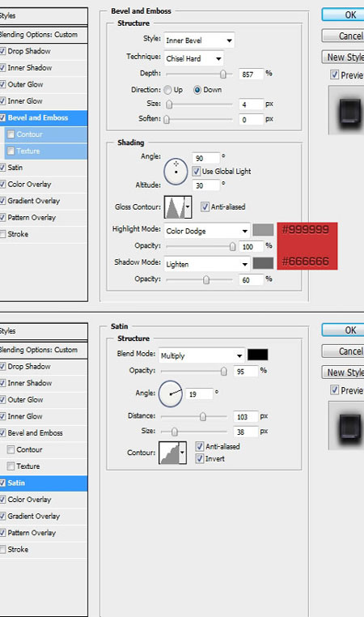Image resolution: width=364 pixels, height=617 pixels.
Task: Open the bevel Style dropdown showing Inner Bevel
Action: 199,40
